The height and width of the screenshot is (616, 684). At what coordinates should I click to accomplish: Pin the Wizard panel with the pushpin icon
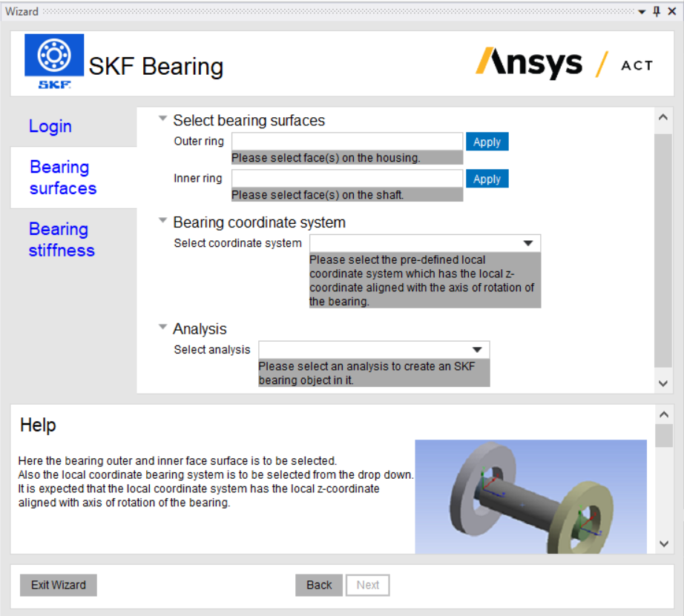(x=657, y=12)
